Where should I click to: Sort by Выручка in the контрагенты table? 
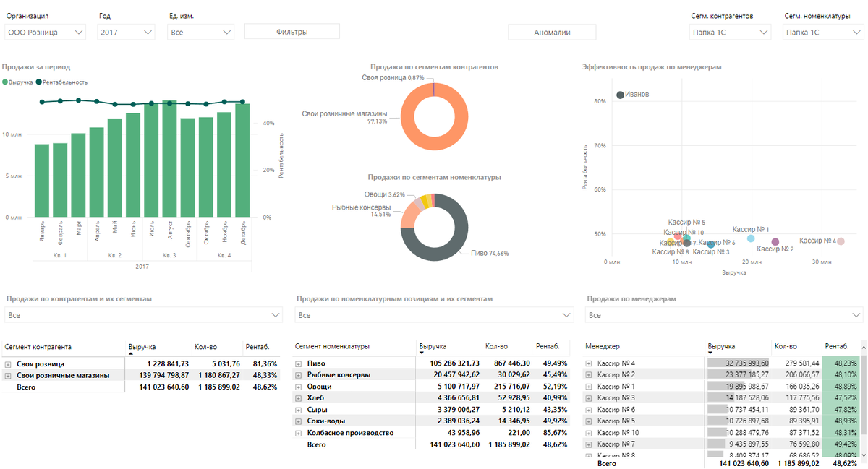click(142, 347)
